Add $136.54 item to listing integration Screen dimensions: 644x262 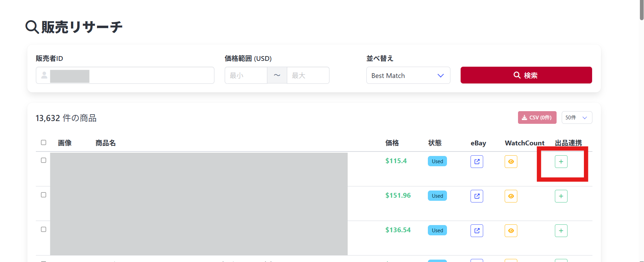tap(561, 231)
